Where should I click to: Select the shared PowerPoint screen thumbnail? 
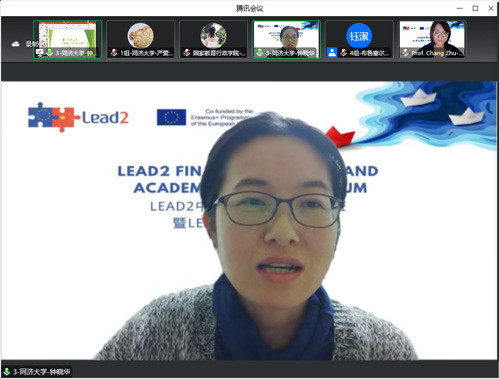point(67,39)
